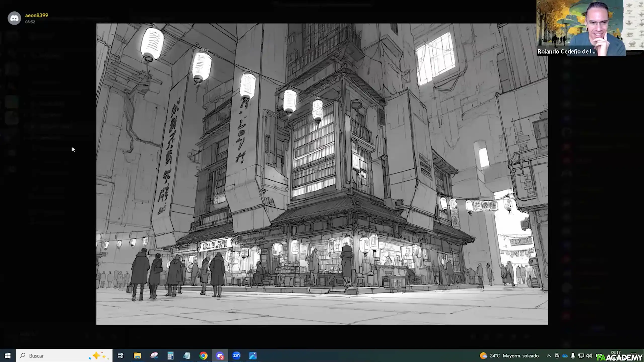644x362 pixels.
Task: Switch to the Discord taskbar icon
Action: [220, 356]
